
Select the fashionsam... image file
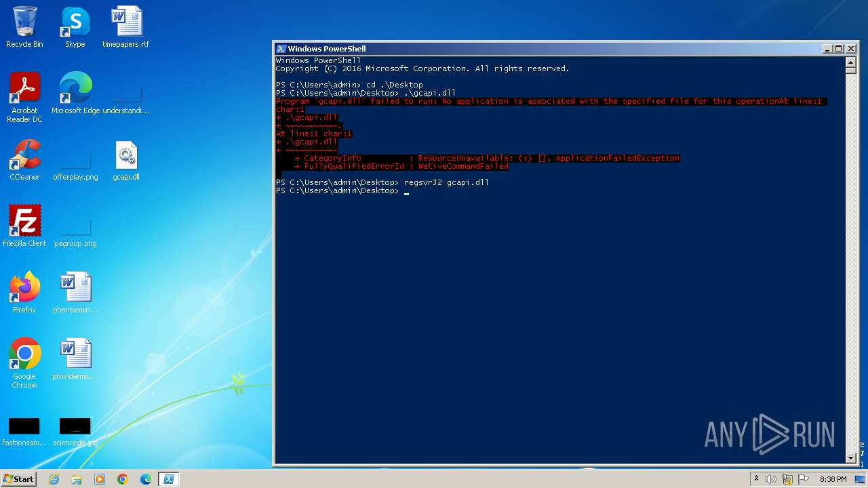tap(24, 432)
